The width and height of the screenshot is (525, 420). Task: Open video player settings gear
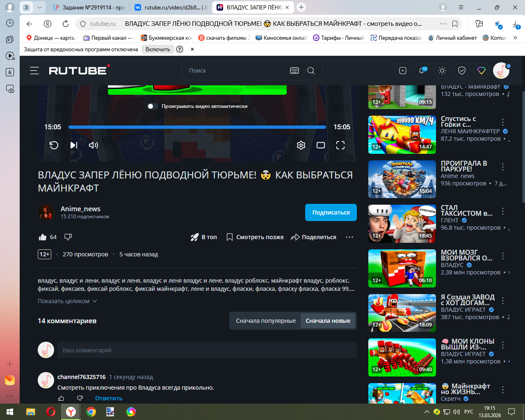pyautogui.click(x=301, y=145)
